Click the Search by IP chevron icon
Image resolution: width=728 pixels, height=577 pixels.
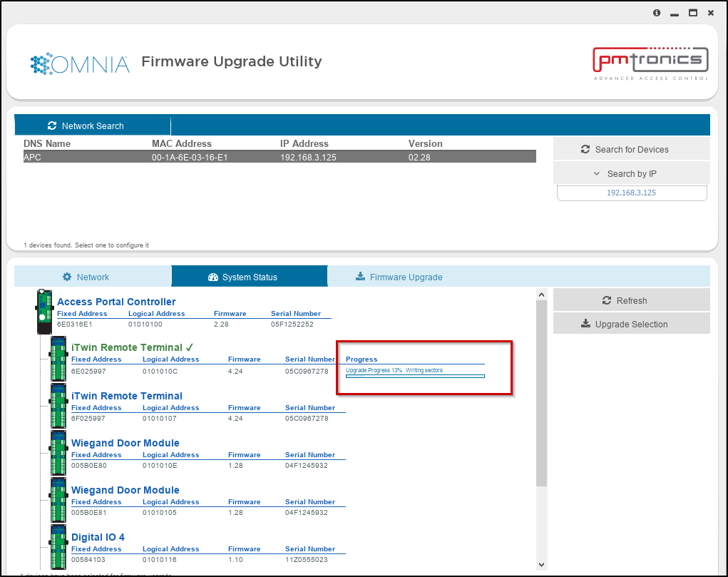coord(597,174)
